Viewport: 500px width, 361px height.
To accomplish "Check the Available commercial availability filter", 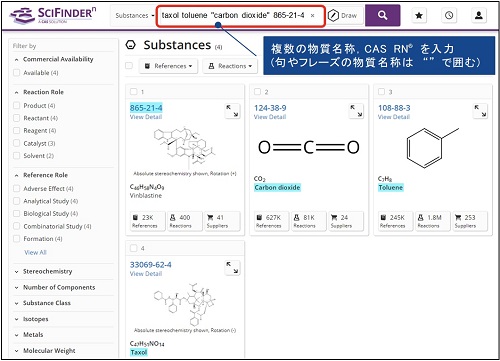I will pyautogui.click(x=16, y=73).
